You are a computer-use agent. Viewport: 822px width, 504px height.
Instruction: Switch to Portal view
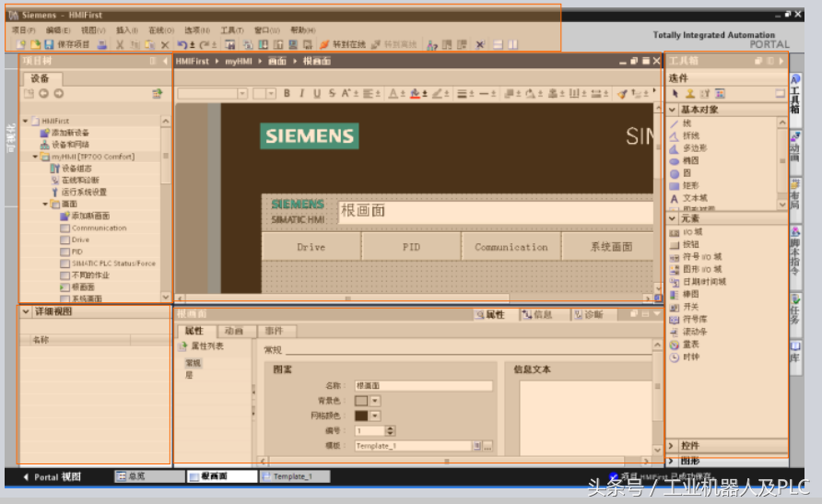(x=52, y=476)
